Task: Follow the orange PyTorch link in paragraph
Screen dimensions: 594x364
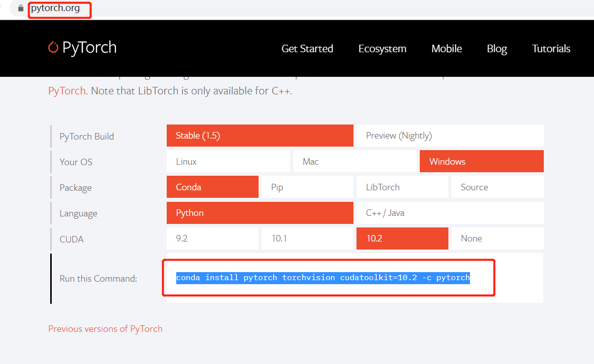Action: point(67,91)
